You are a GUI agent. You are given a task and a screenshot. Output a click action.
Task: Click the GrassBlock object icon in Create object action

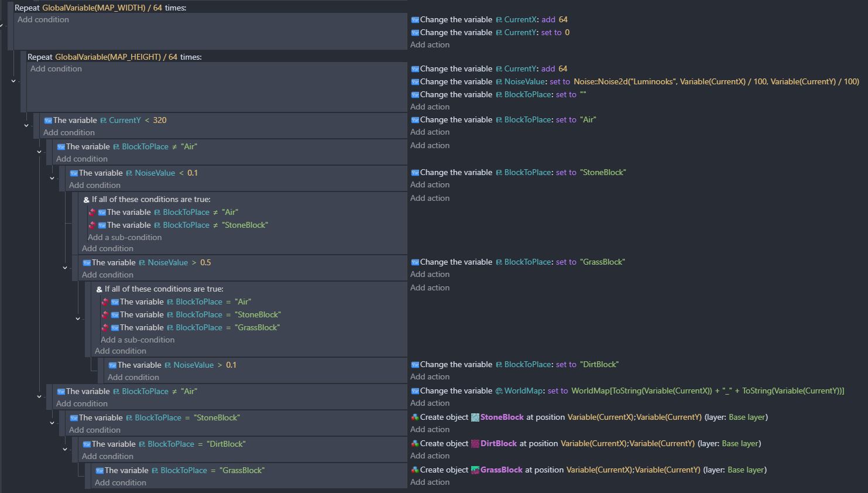[x=475, y=470]
